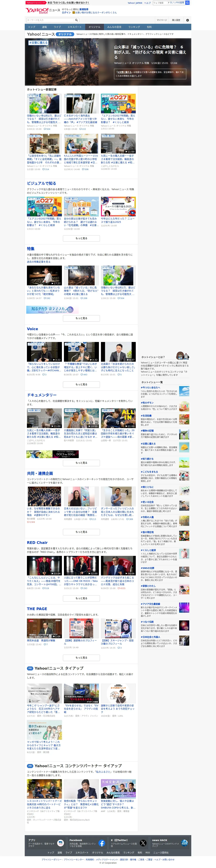The width and height of the screenshot is (216, 868).
Task: Play the 17:27 video thumbnail in 特集
Action: [44, 276]
